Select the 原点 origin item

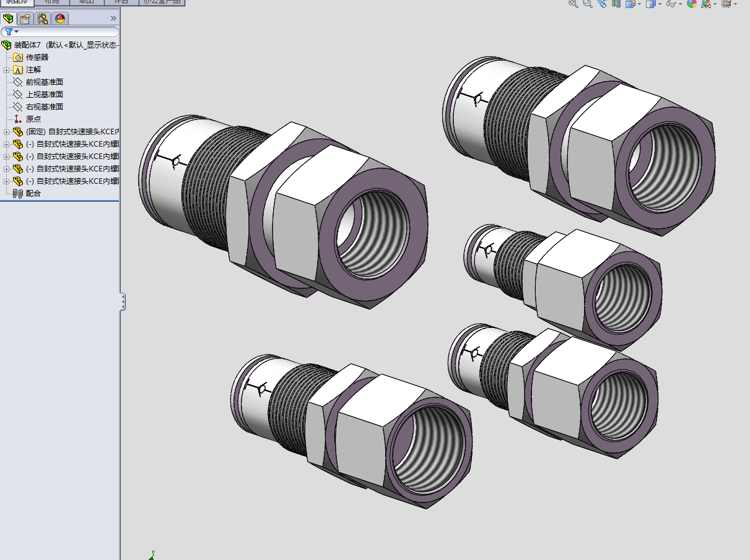(x=28, y=119)
